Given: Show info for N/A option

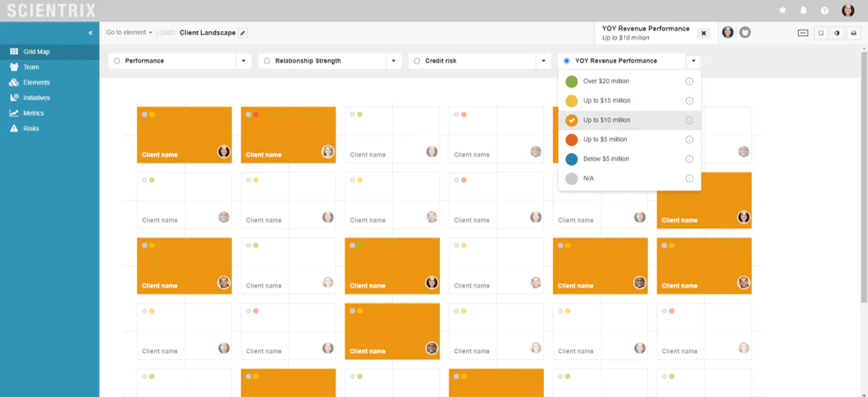Looking at the screenshot, I should (x=689, y=178).
